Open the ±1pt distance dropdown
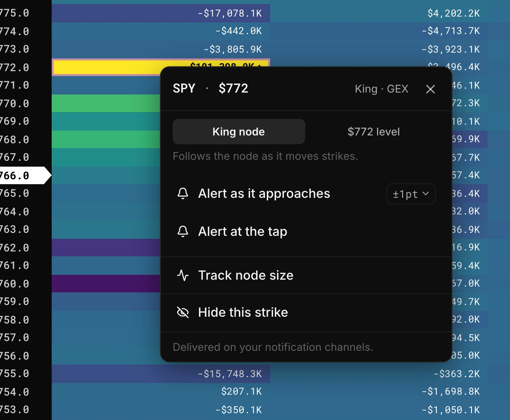 [x=411, y=194]
